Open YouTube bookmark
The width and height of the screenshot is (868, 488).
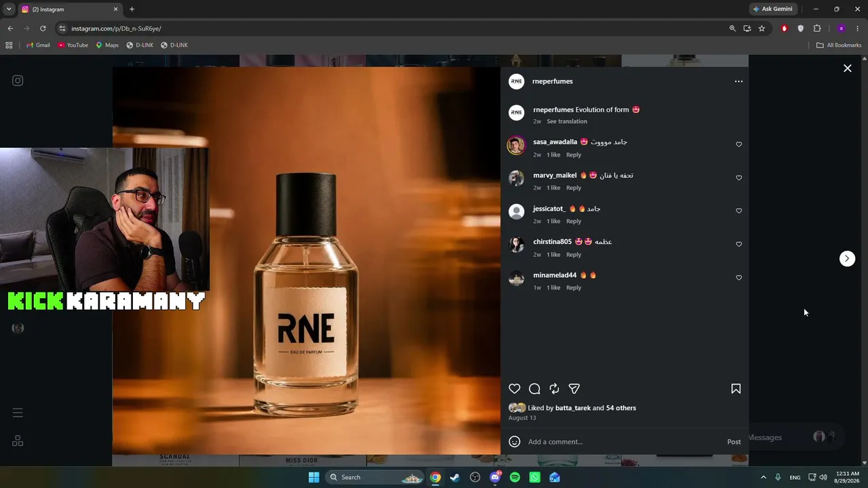tap(73, 45)
